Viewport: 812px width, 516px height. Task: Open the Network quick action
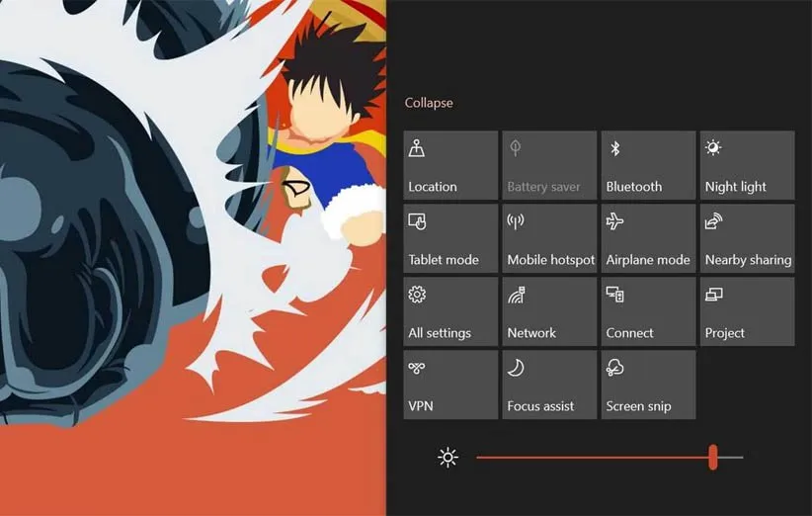point(549,311)
